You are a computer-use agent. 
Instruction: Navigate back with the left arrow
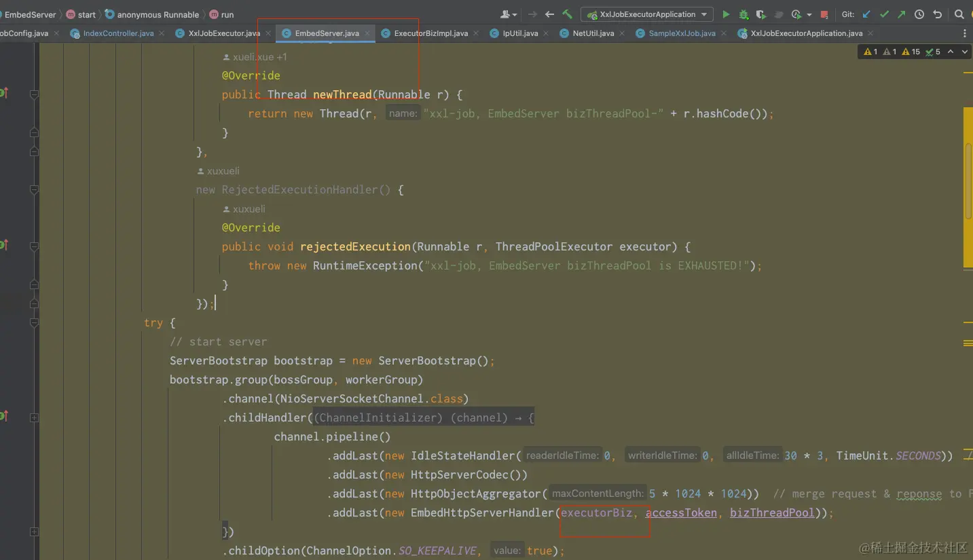550,14
